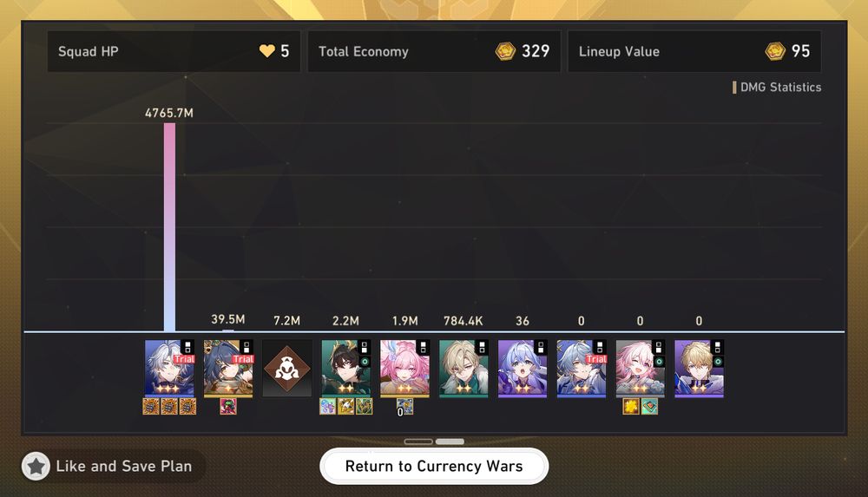Screen dimensions: 868x497
Task: Click the purple-blue equipment icon under dark-haired green character
Action: pyautogui.click(x=328, y=406)
